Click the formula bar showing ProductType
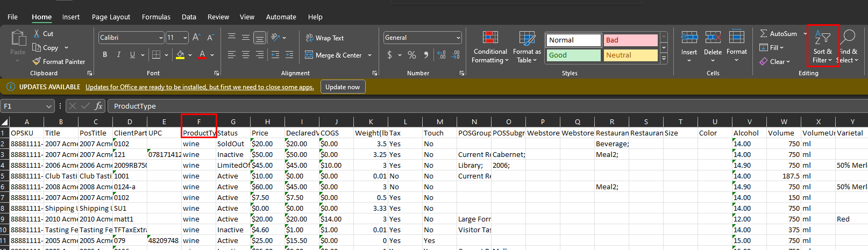The height and width of the screenshot is (250, 868). [487, 106]
